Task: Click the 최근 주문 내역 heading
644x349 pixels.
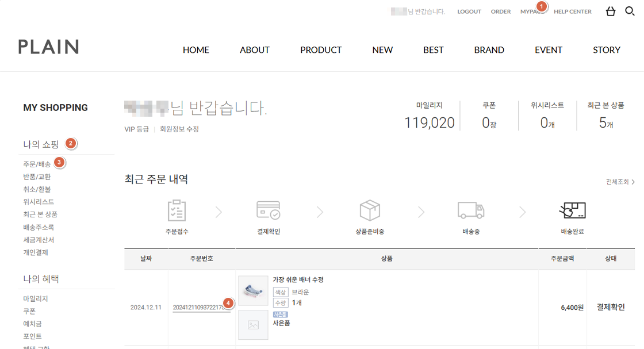Action: coord(156,179)
